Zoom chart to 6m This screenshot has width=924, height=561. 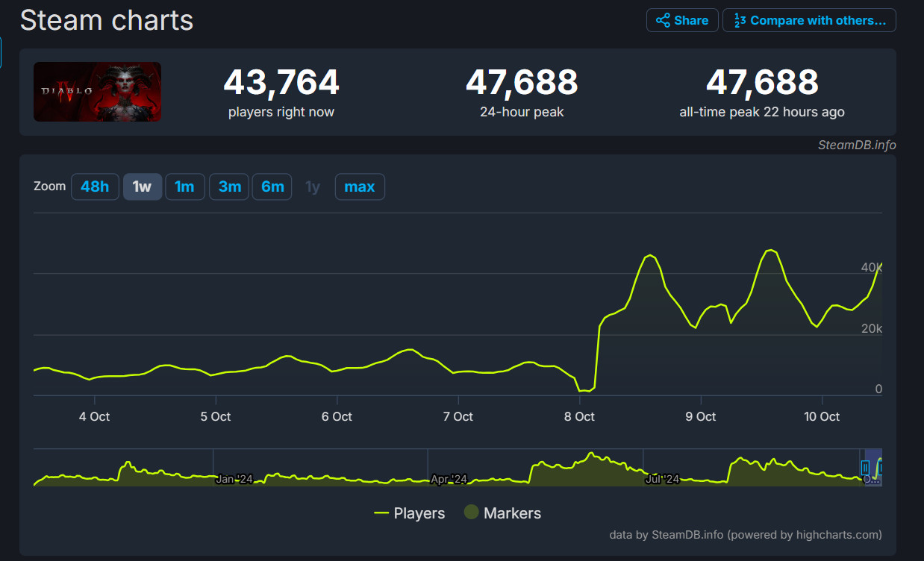click(x=272, y=187)
